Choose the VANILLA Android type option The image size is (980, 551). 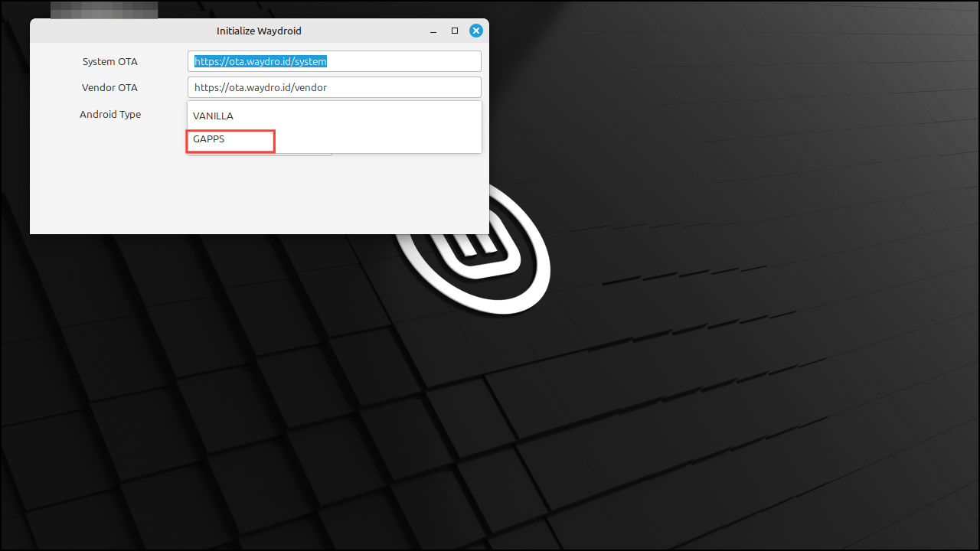coord(335,116)
